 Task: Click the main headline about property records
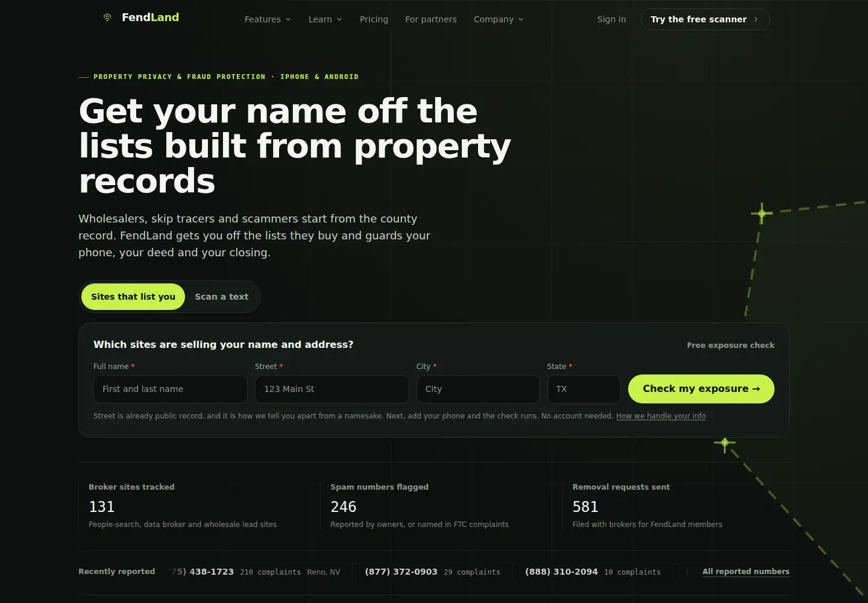pos(295,146)
